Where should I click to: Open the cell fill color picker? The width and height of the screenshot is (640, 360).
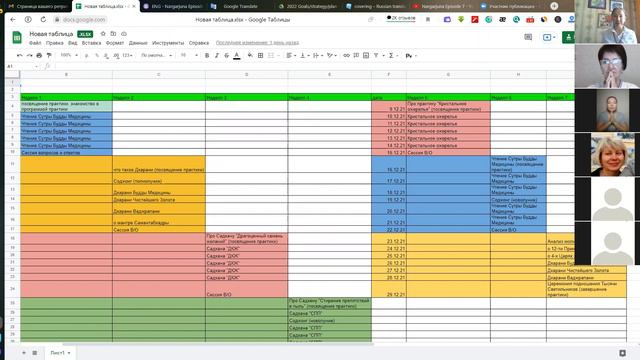coord(250,56)
